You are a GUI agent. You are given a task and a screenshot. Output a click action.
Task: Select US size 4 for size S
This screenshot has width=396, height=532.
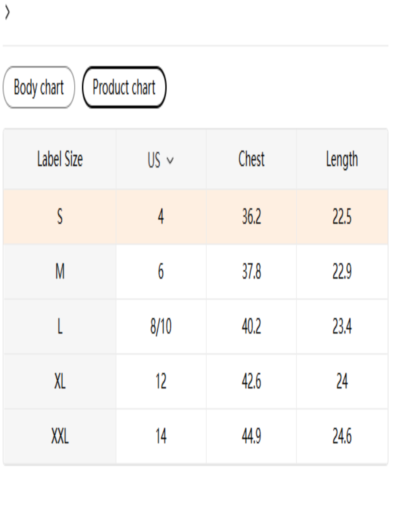click(x=160, y=216)
